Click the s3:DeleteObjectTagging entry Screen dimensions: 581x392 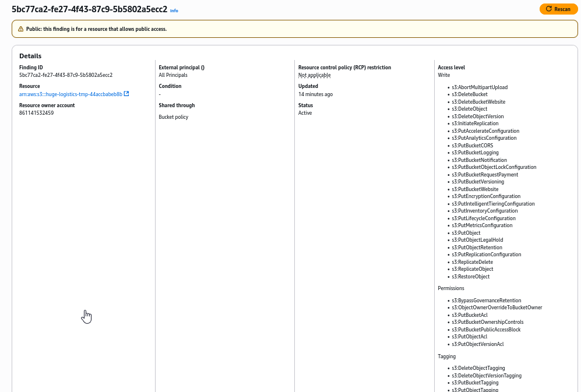[478, 368]
